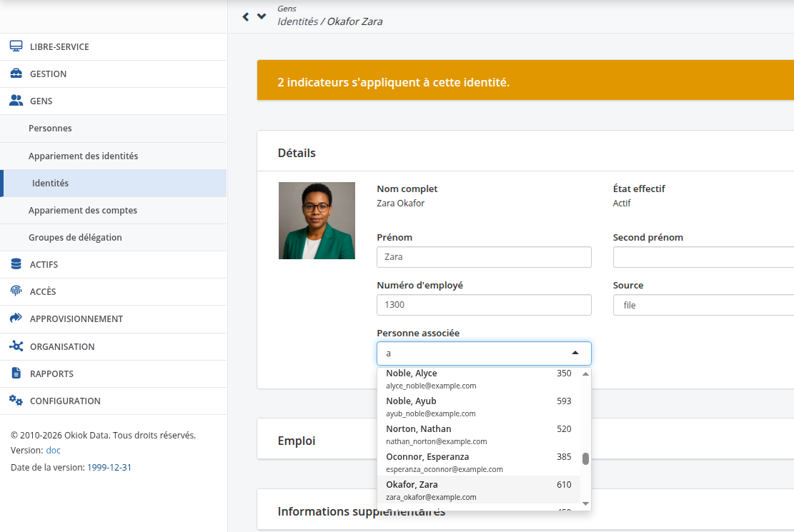Click the Libre-Service monitor icon
Screen dimensions: 794x532
(16, 46)
